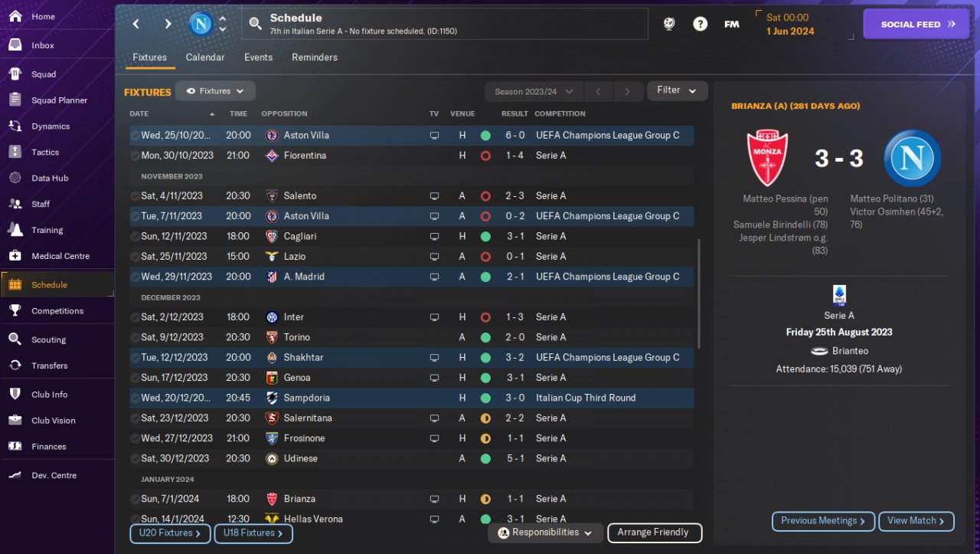
Task: Expand the Filter dropdown
Action: [677, 90]
